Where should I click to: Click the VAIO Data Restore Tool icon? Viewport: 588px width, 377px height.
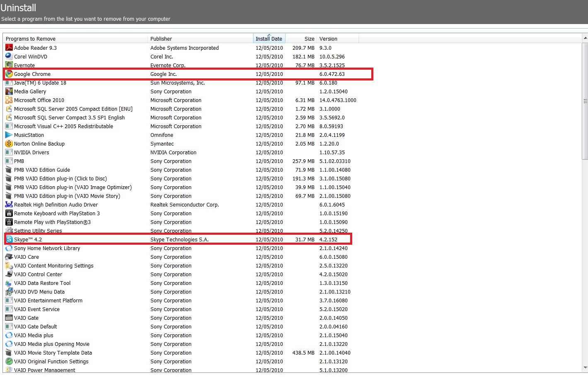[x=9, y=283]
